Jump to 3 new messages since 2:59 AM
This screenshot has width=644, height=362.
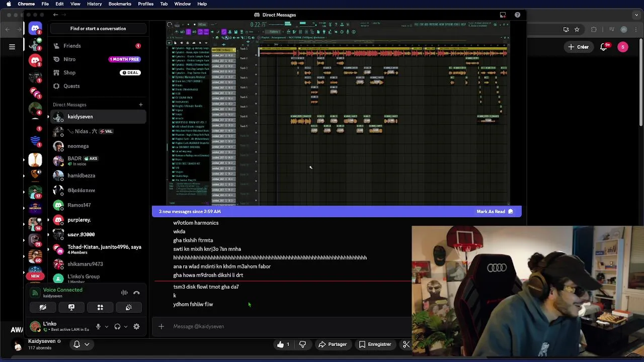(190, 212)
